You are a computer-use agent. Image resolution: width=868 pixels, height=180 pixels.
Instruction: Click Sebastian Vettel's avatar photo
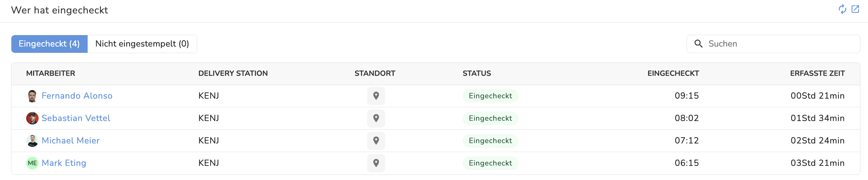point(32,118)
